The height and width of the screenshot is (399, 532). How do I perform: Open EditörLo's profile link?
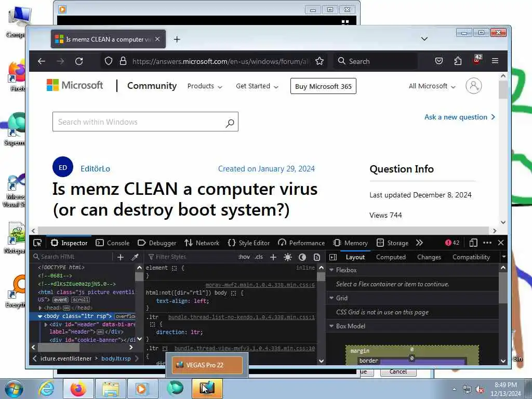click(x=96, y=169)
